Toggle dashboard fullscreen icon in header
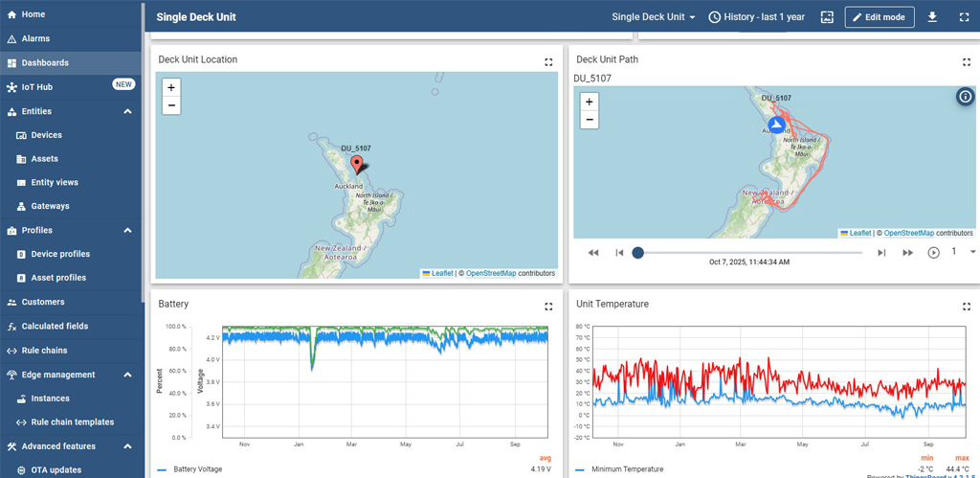Screen dimensions: 980x478 pos(963,17)
